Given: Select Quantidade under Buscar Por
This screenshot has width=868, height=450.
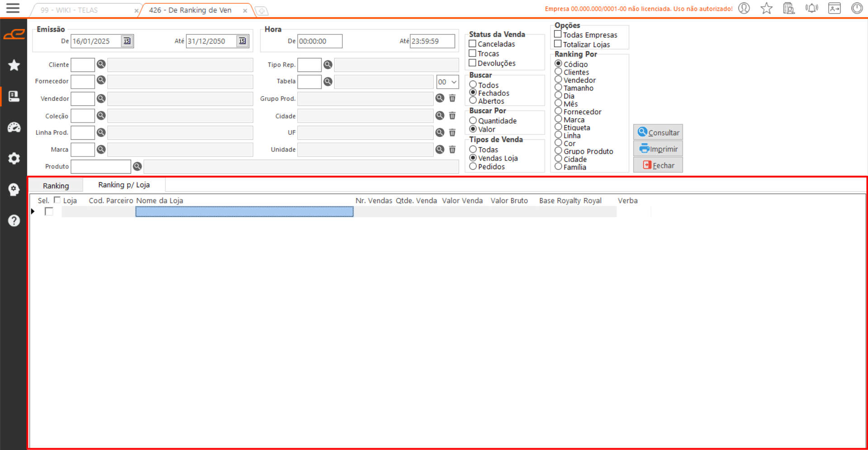Looking at the screenshot, I should (x=473, y=121).
